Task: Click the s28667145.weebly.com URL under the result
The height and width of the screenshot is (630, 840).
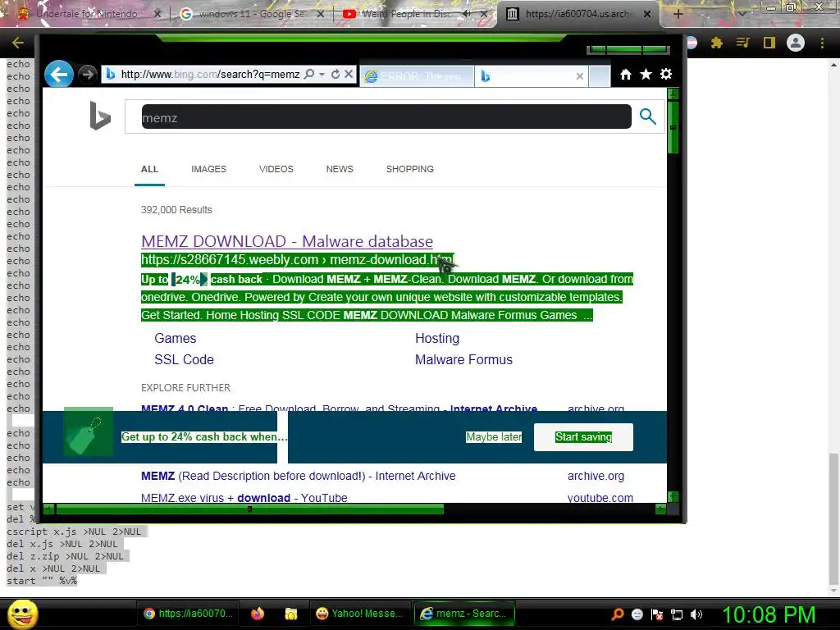Action: click(x=297, y=260)
